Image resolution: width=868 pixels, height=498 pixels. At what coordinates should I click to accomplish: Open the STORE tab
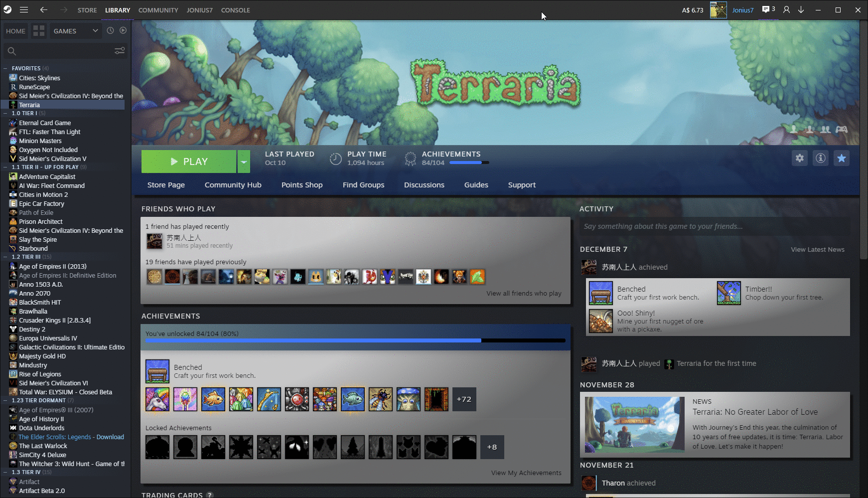[x=87, y=10]
